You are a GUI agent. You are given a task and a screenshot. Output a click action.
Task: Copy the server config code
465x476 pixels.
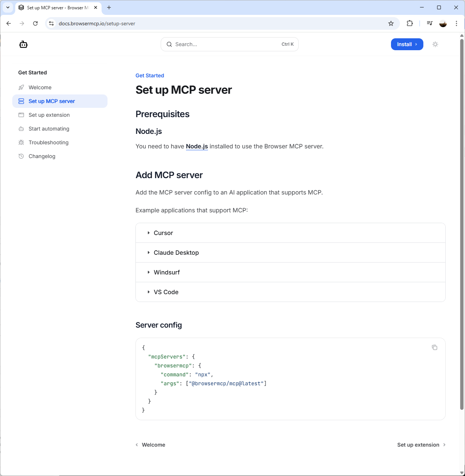coord(434,347)
